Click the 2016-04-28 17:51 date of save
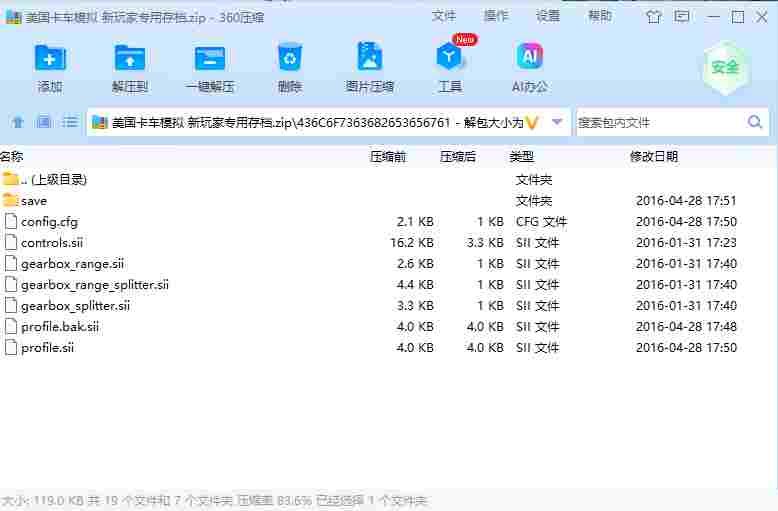 point(686,201)
